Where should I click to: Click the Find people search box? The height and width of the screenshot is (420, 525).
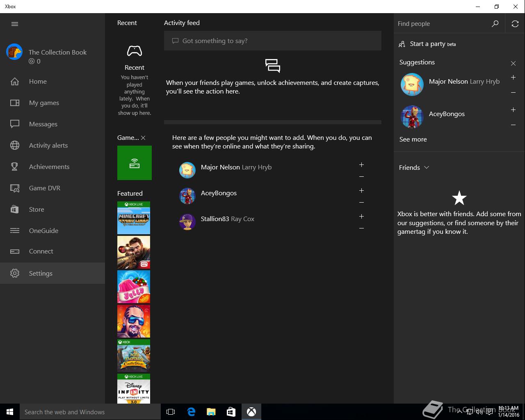click(443, 24)
